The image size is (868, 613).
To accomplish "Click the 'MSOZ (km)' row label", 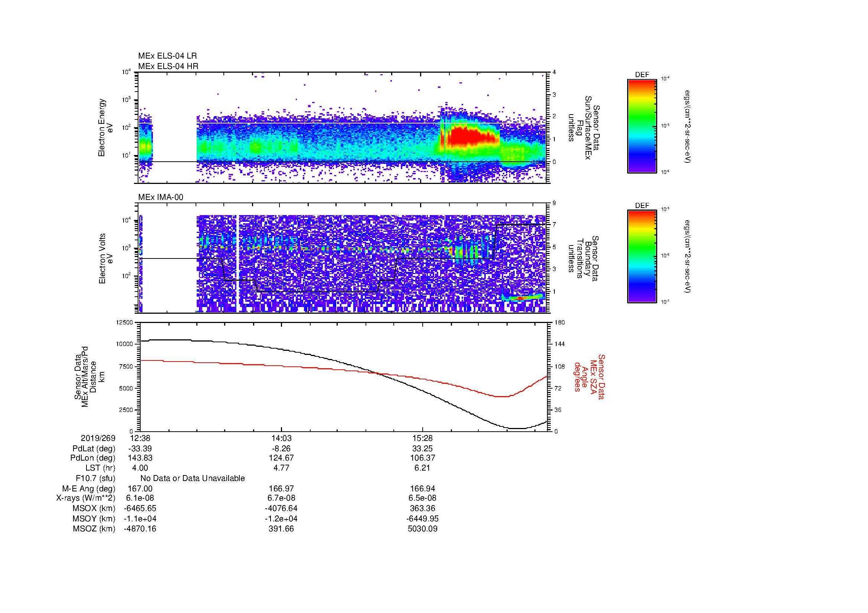I will [94, 529].
